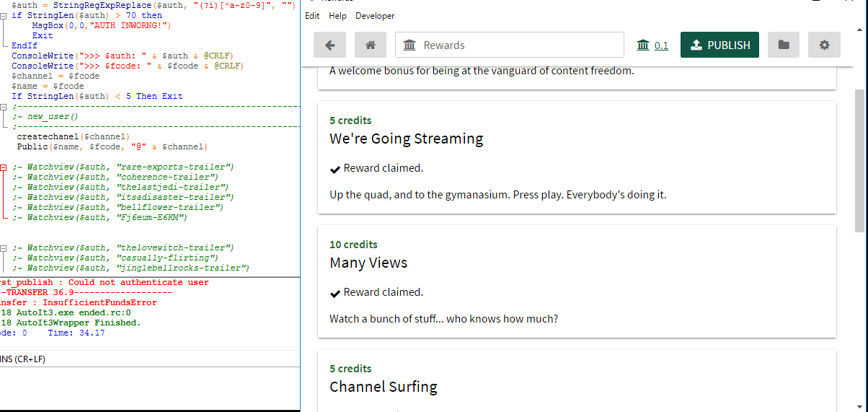Click the rewards page vertical scrollbar
Viewport: 868px width, 412px height.
(859, 160)
